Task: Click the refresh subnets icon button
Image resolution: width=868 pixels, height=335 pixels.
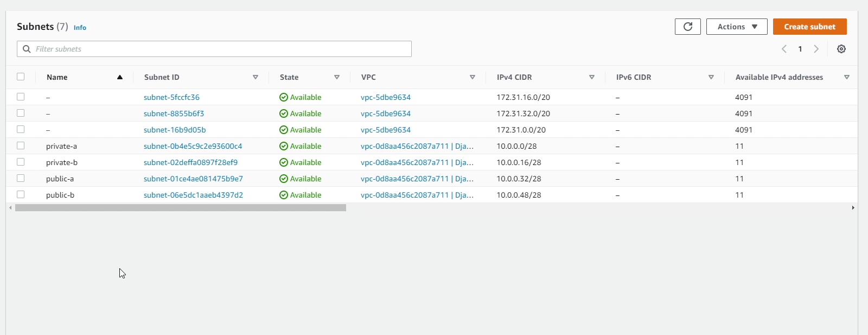Action: (x=687, y=27)
